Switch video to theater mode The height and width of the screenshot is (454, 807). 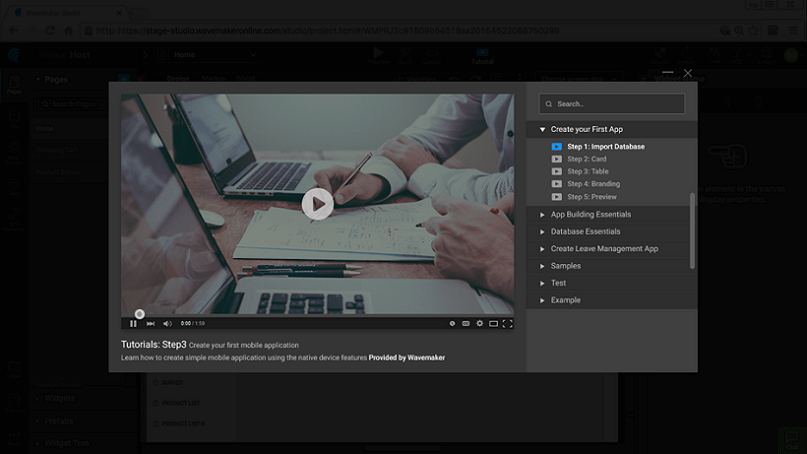tap(493, 323)
